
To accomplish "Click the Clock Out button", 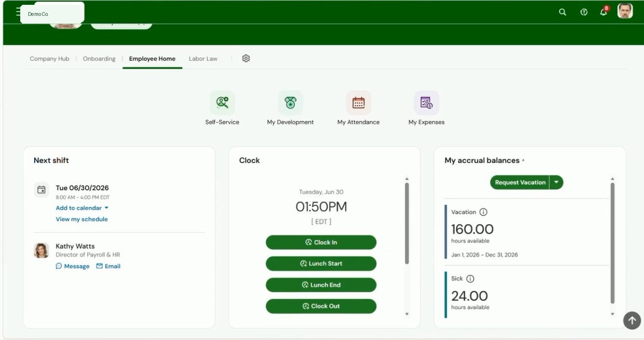I will pyautogui.click(x=321, y=306).
